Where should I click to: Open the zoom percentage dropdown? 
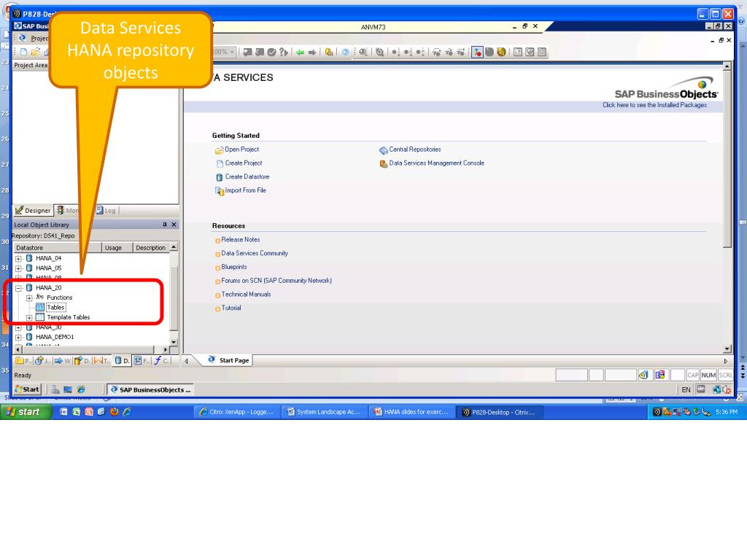(232, 52)
